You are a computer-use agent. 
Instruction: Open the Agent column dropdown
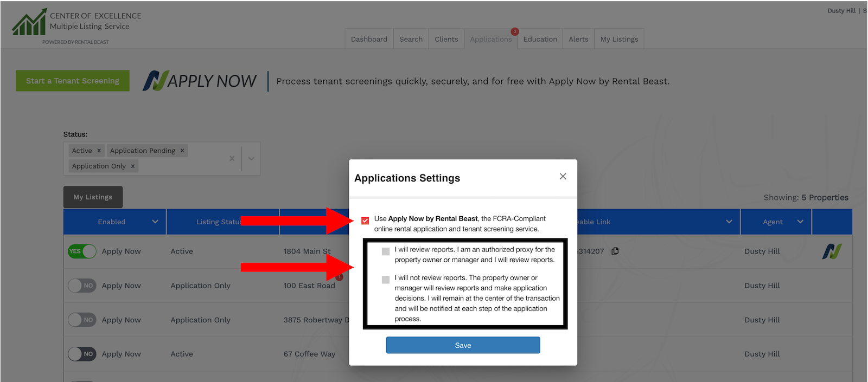tap(800, 222)
